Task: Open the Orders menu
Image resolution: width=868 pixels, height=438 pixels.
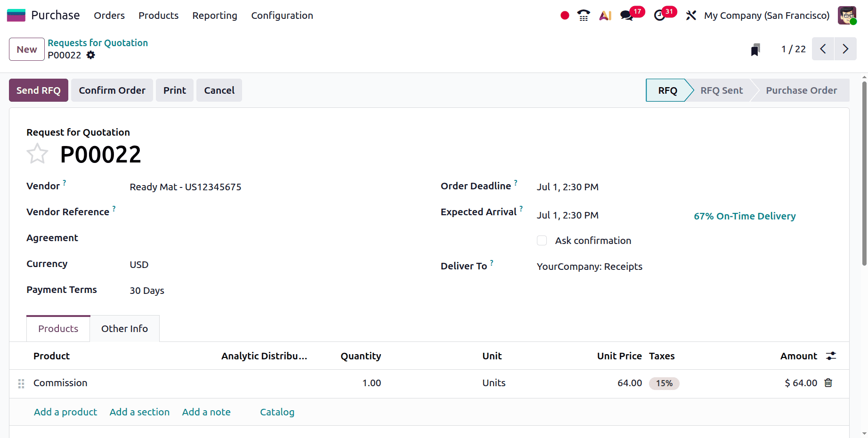Action: click(x=109, y=16)
